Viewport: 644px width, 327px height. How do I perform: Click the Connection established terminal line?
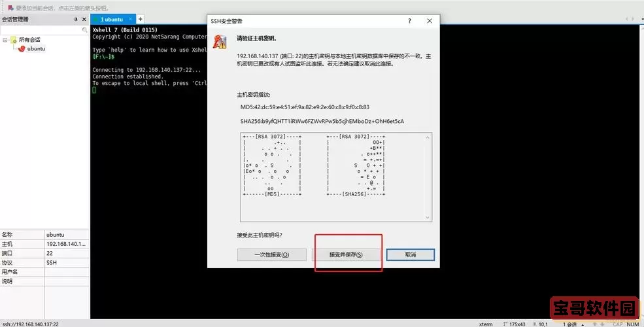127,77
